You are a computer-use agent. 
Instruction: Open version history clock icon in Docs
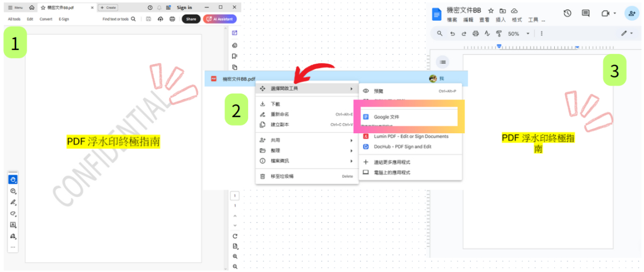[567, 14]
